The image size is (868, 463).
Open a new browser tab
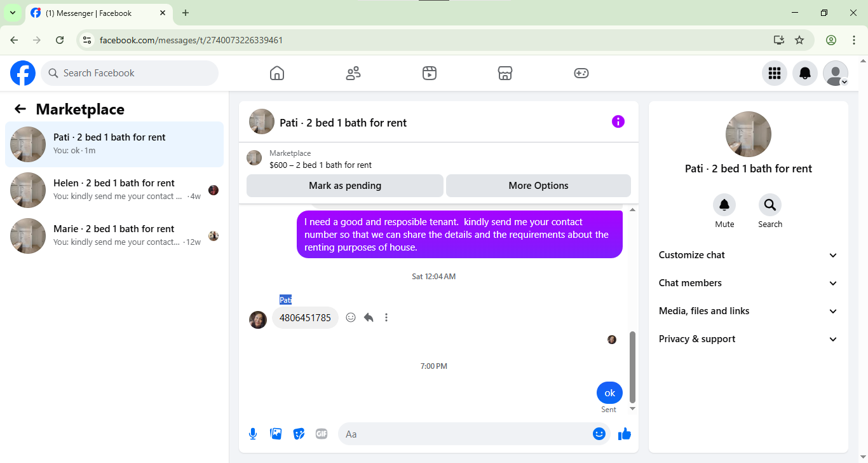pos(186,13)
